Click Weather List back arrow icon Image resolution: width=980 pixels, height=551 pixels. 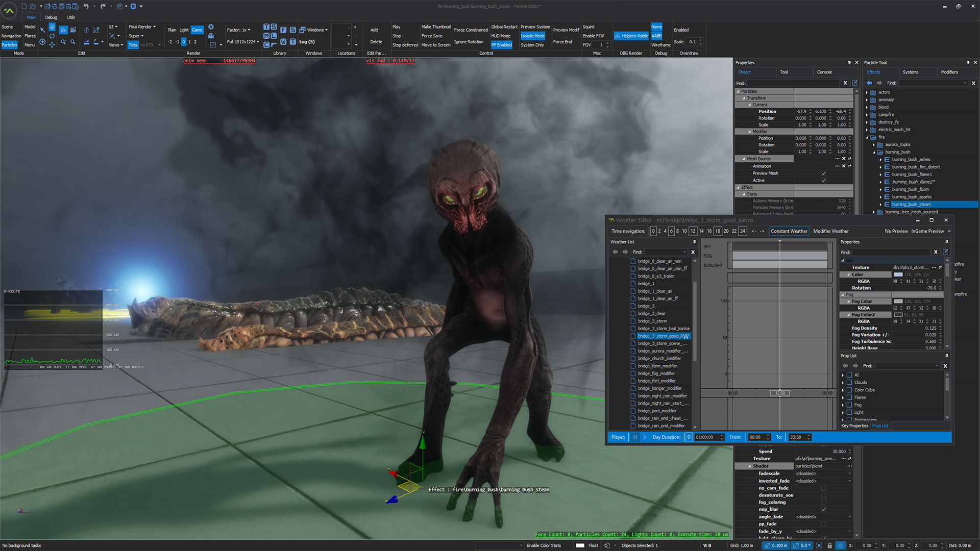coord(615,252)
